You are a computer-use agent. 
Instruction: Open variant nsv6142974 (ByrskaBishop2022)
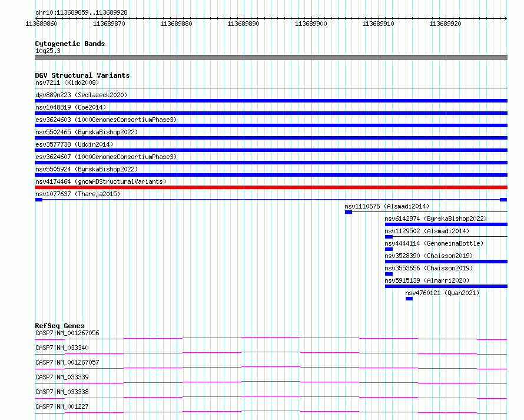coord(436,219)
